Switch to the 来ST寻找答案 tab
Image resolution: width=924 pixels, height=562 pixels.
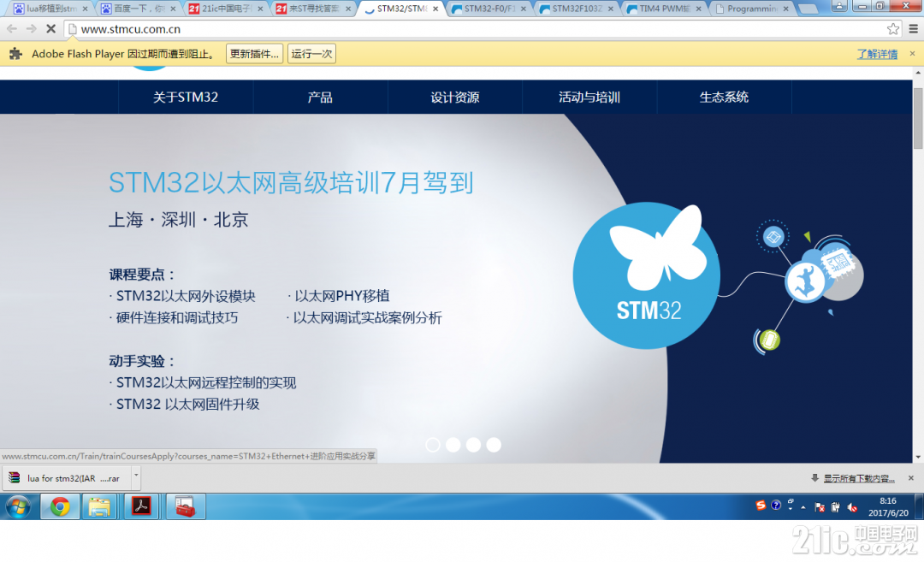[x=313, y=9]
